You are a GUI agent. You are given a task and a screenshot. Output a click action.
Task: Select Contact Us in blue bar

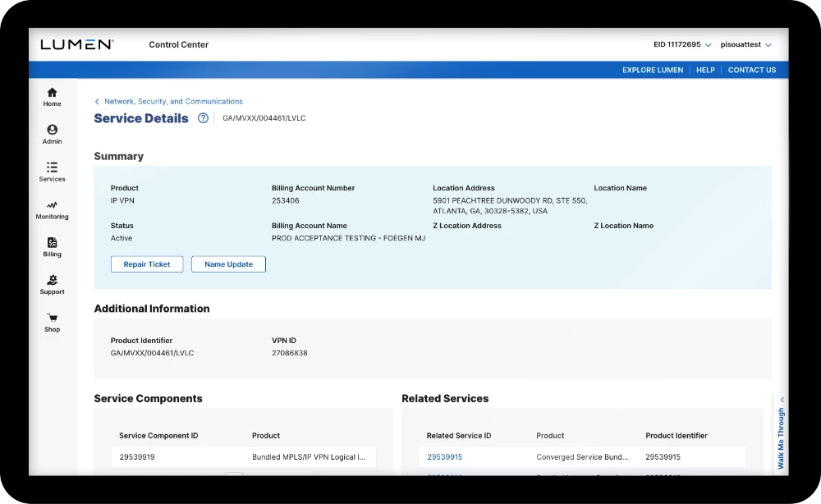tap(752, 70)
